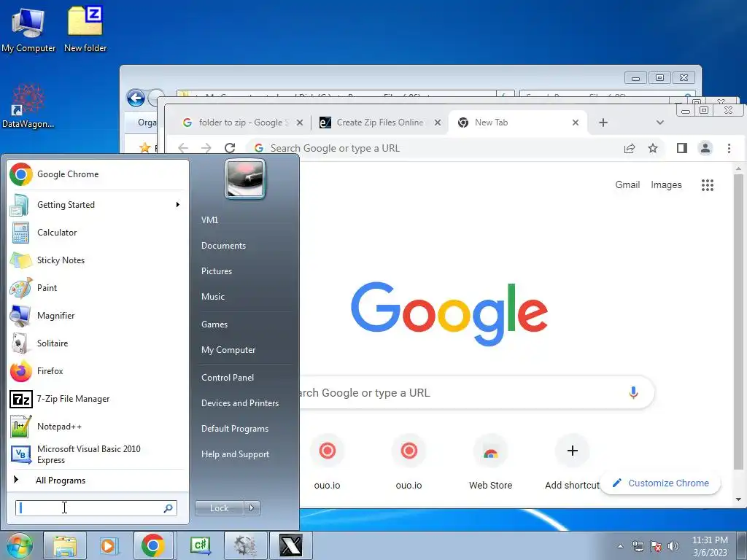Expand Getting Started submenu arrow
747x560 pixels.
click(178, 205)
